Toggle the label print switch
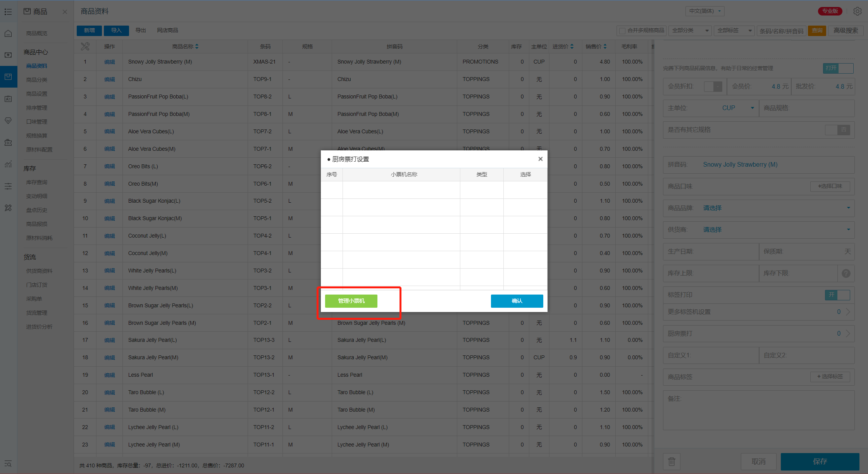The image size is (868, 474). (837, 295)
